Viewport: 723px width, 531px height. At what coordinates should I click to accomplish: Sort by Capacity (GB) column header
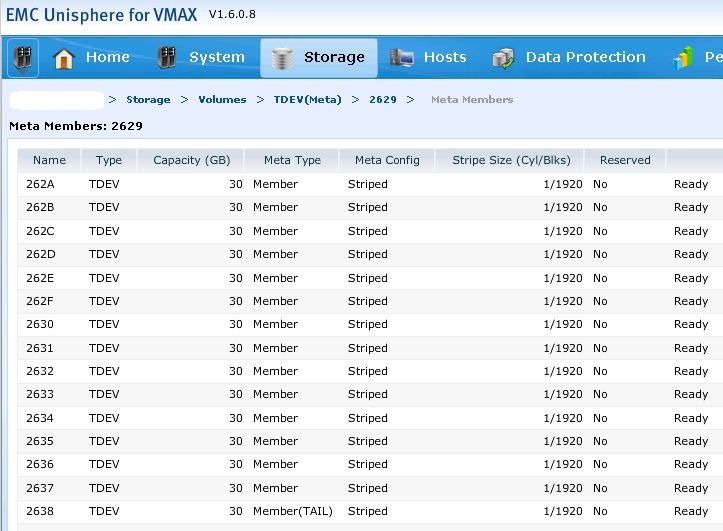pos(191,160)
